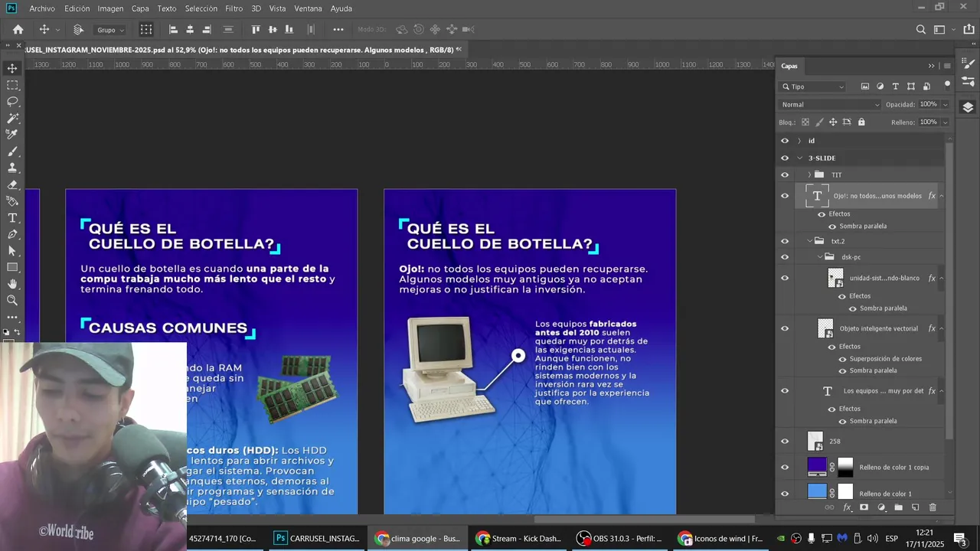Viewport: 980px width, 551px height.
Task: Open 'Stream - Kick Dash' taskbar window
Action: click(518, 539)
